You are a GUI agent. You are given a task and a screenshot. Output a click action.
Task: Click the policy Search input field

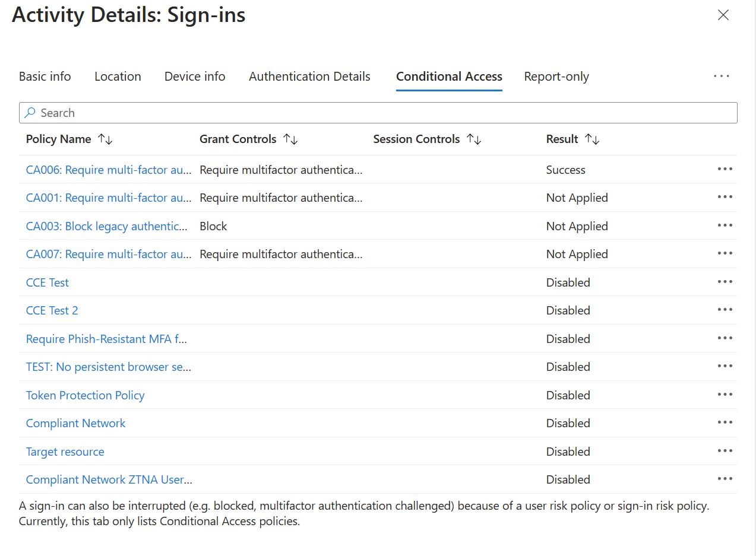[378, 113]
